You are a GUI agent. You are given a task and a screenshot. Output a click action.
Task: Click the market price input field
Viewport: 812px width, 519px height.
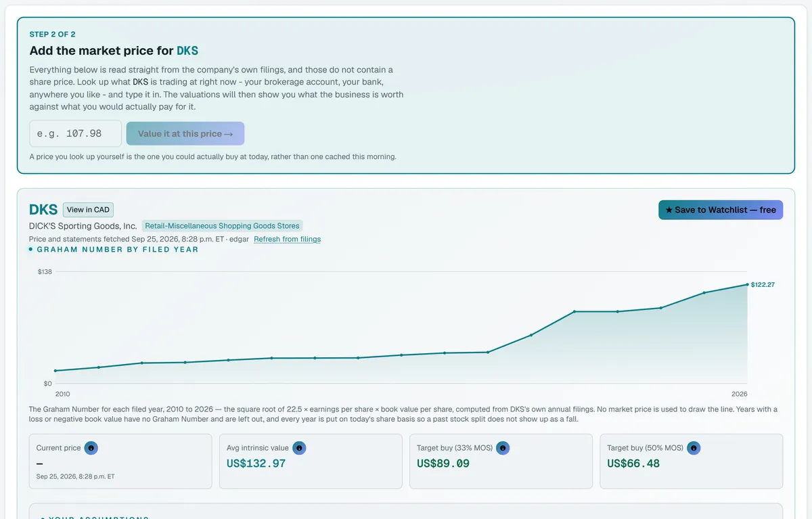click(76, 133)
